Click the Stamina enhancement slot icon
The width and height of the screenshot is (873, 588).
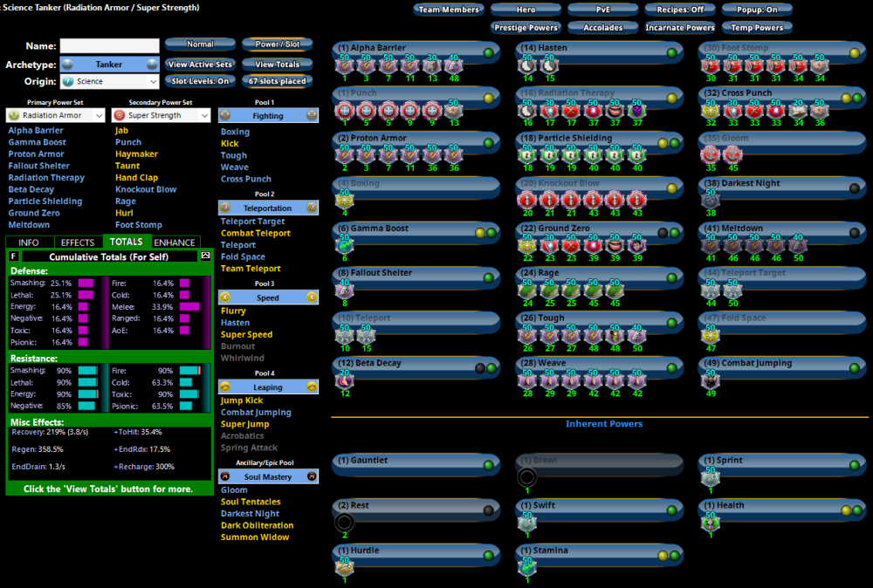(527, 568)
